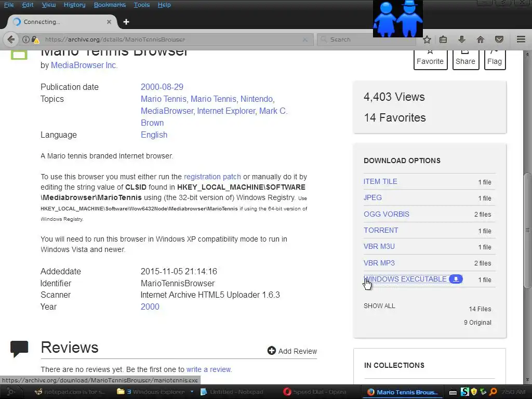Click the page vertical scrollbar thumb

tap(527, 230)
